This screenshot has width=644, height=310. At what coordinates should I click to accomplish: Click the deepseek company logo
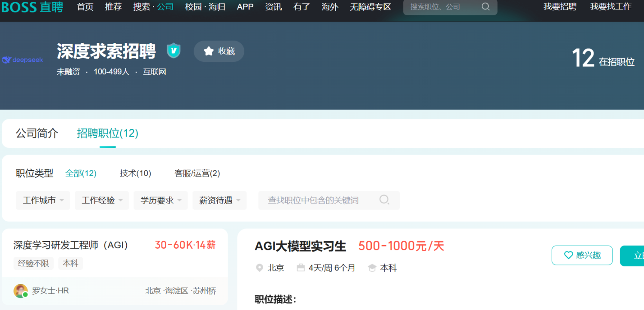(22, 60)
